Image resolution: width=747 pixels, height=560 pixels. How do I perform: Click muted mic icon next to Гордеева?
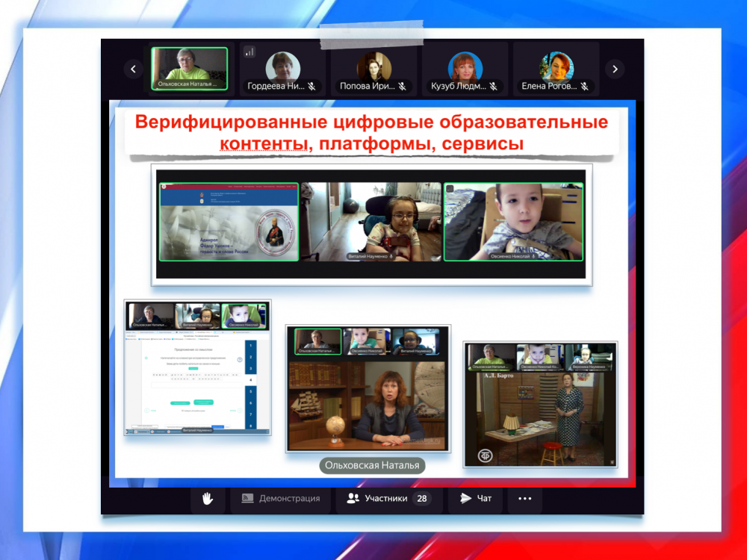[311, 87]
